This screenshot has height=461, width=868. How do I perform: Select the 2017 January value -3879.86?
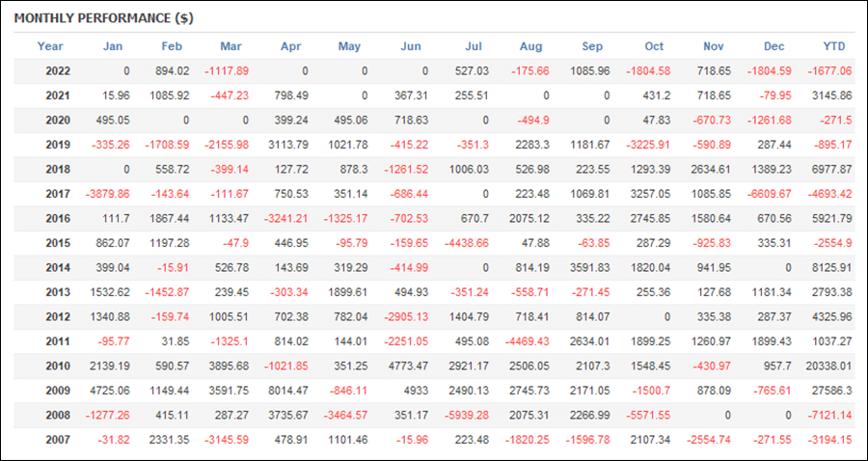click(107, 194)
